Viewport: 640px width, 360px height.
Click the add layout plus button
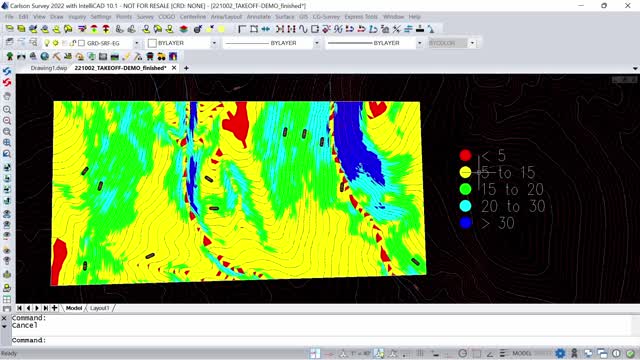(54, 308)
